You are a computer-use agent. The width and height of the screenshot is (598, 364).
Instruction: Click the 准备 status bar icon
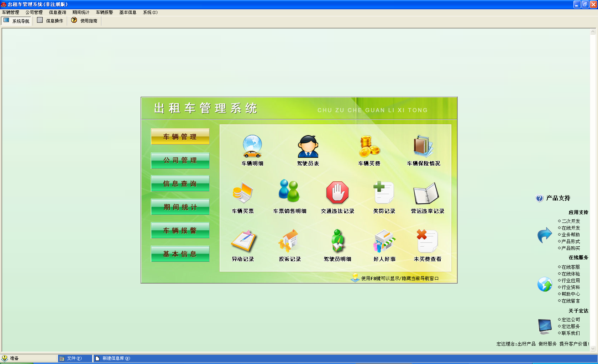(5, 358)
